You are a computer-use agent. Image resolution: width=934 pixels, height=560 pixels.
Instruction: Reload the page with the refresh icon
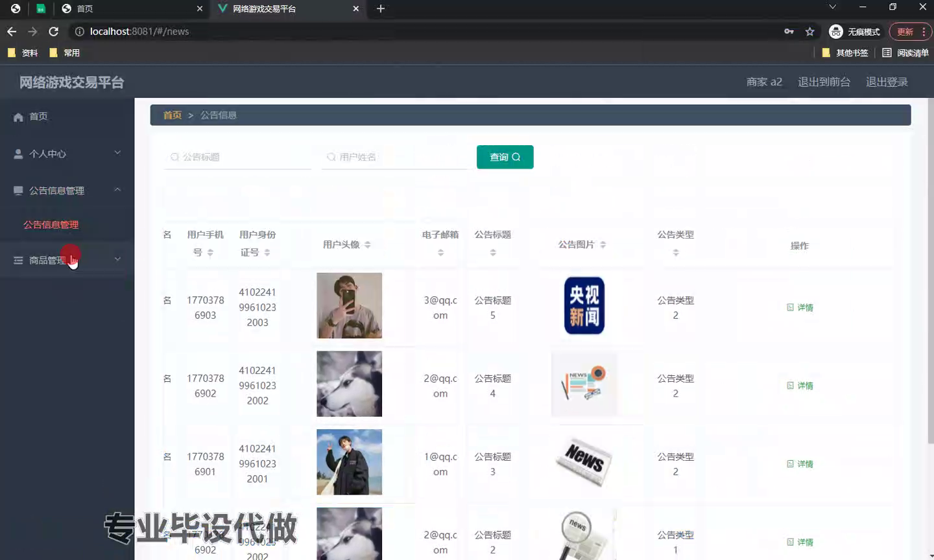click(x=54, y=31)
